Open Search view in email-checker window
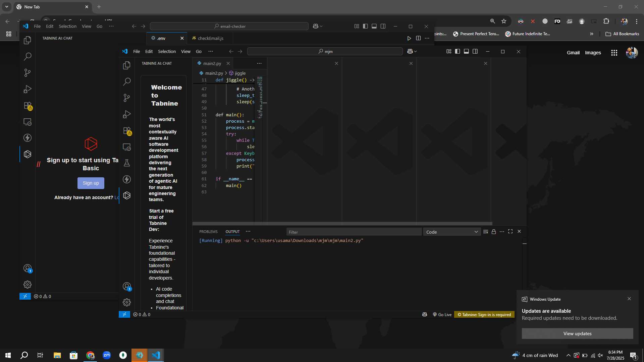The image size is (644, 362). (28, 56)
